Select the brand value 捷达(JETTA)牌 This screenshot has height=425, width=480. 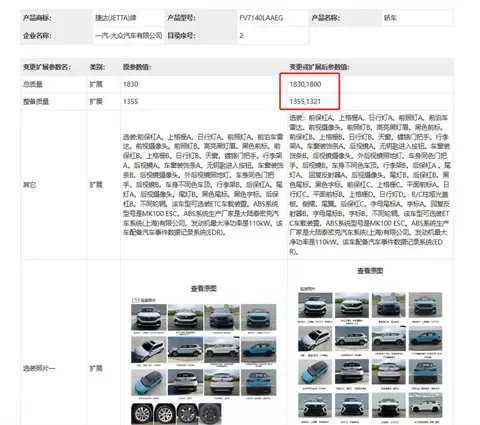(x=116, y=18)
